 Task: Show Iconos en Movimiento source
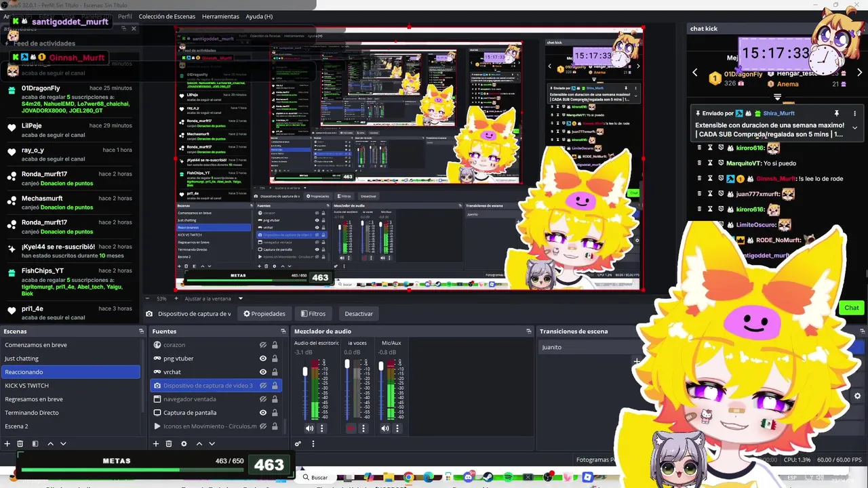pos(263,426)
